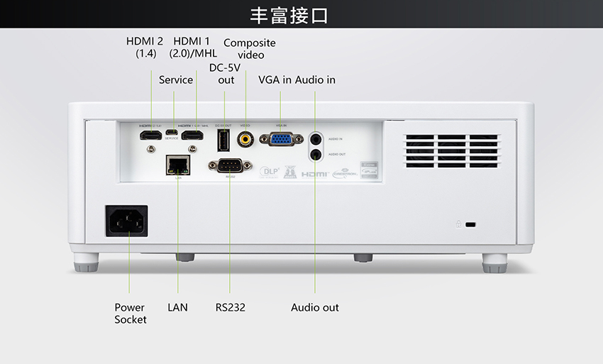
Task: Click the Audio out jack
Action: 316,154
